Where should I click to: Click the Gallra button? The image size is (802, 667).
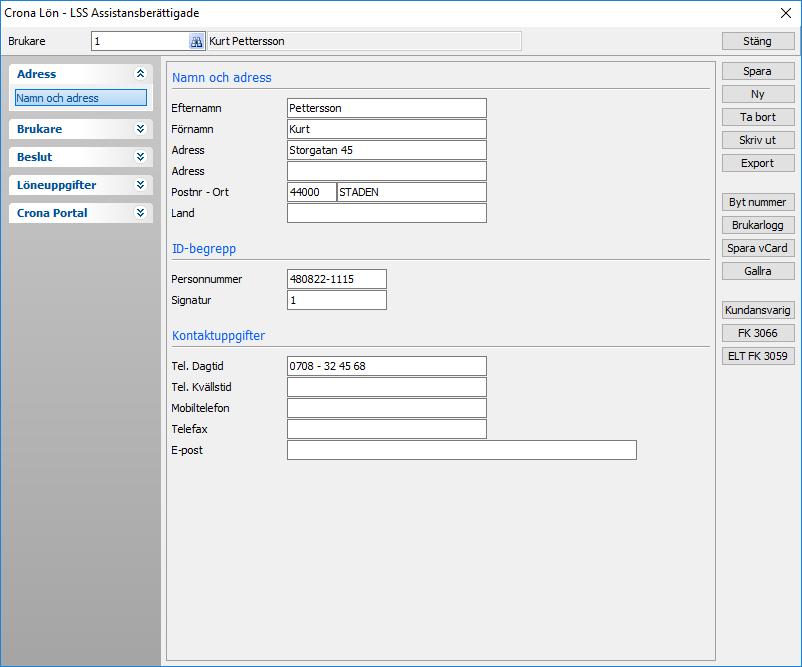tap(758, 271)
